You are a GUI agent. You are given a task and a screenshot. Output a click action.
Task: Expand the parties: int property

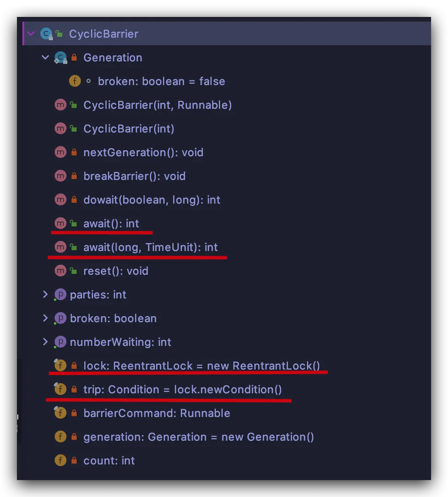pos(45,295)
